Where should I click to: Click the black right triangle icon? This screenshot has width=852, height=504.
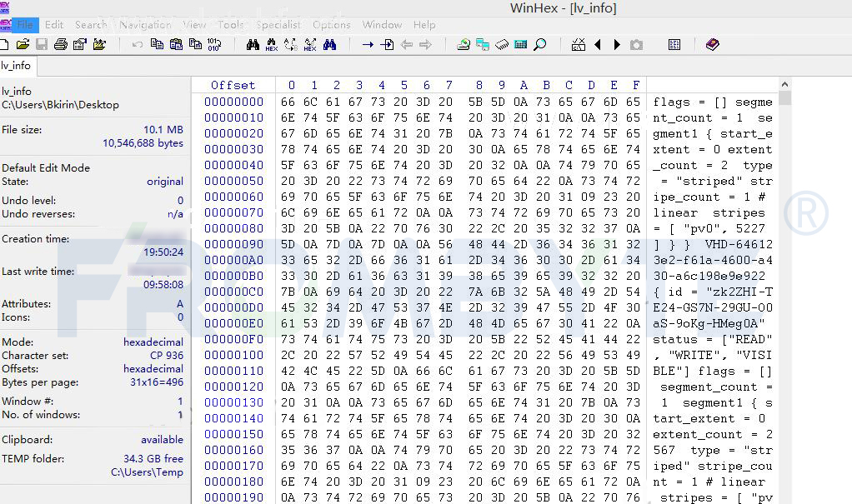(617, 44)
